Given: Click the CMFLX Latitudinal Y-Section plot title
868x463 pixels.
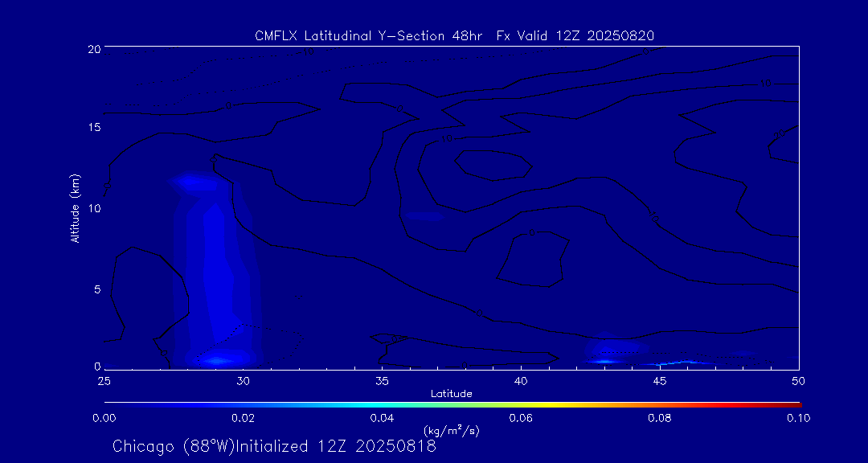Looking at the screenshot, I should [454, 35].
